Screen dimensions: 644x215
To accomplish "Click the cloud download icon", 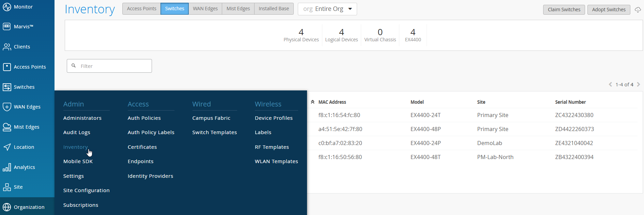I will 638,10.
